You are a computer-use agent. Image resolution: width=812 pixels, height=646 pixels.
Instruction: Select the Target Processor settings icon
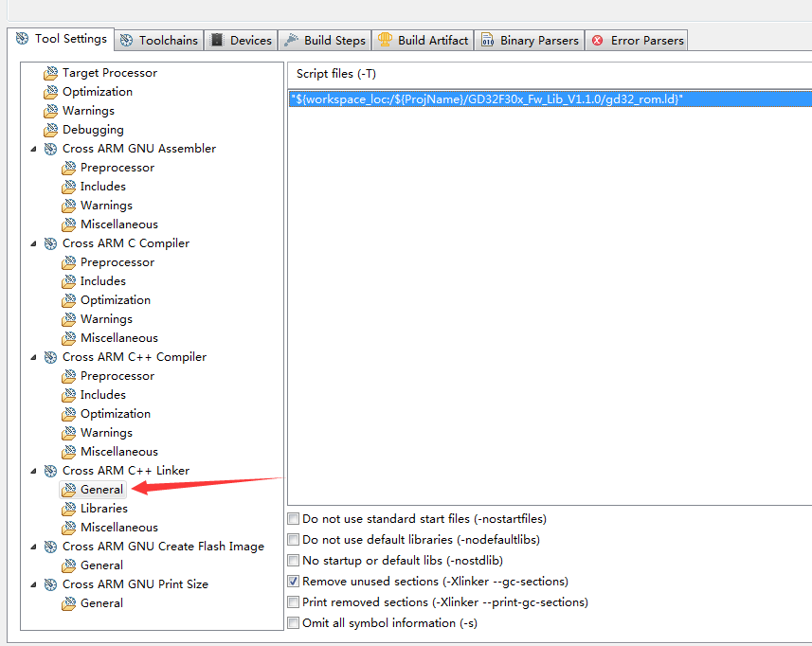coord(51,72)
